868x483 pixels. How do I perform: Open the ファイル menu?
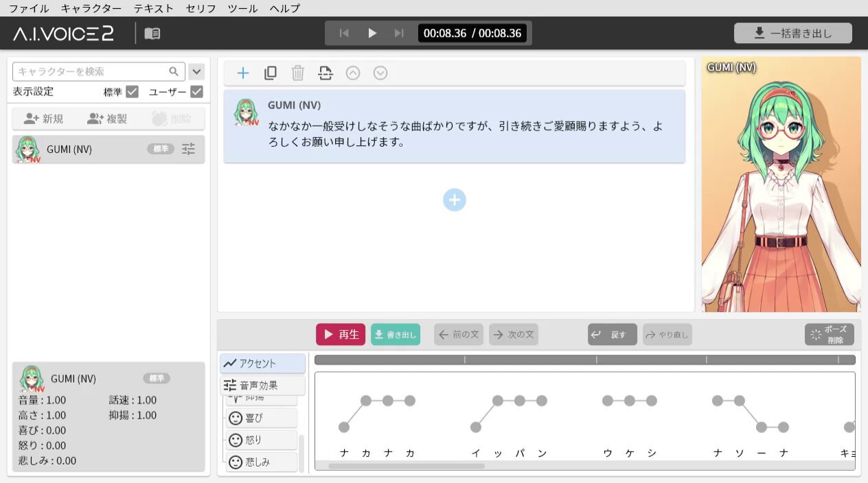(x=29, y=9)
